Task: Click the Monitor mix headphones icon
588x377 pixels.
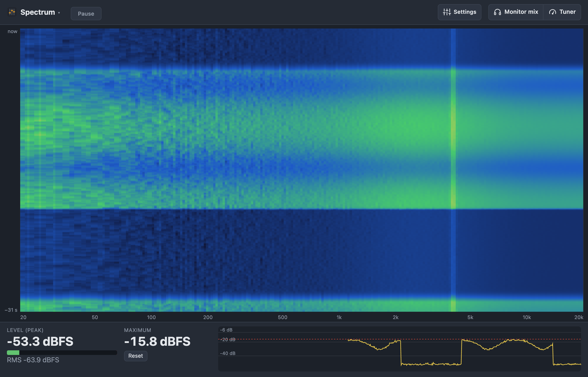Action: pos(497,12)
